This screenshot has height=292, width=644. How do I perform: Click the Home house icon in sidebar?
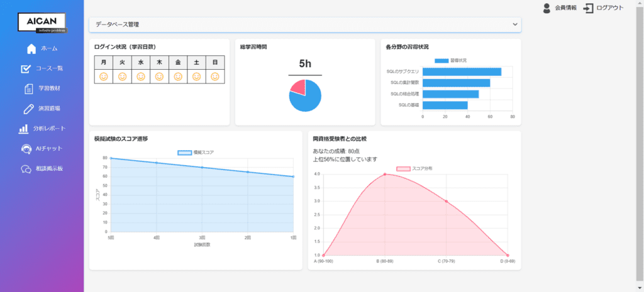[31, 49]
